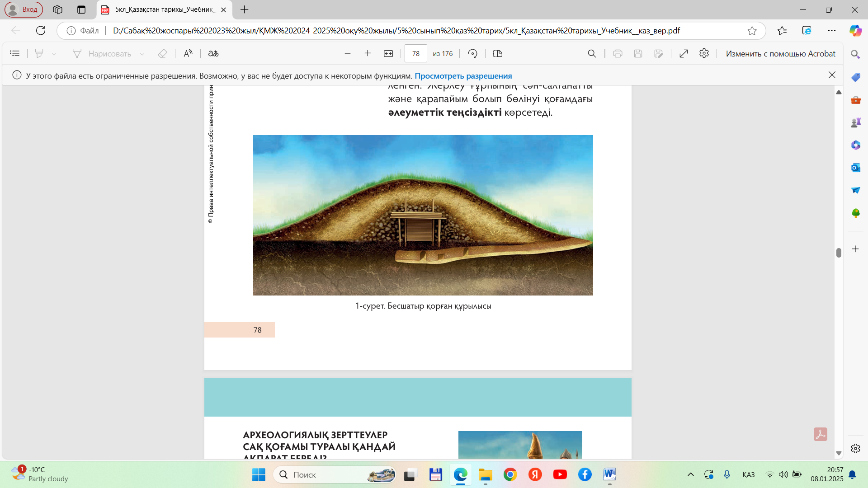Open a new browser tab

pos(245,9)
